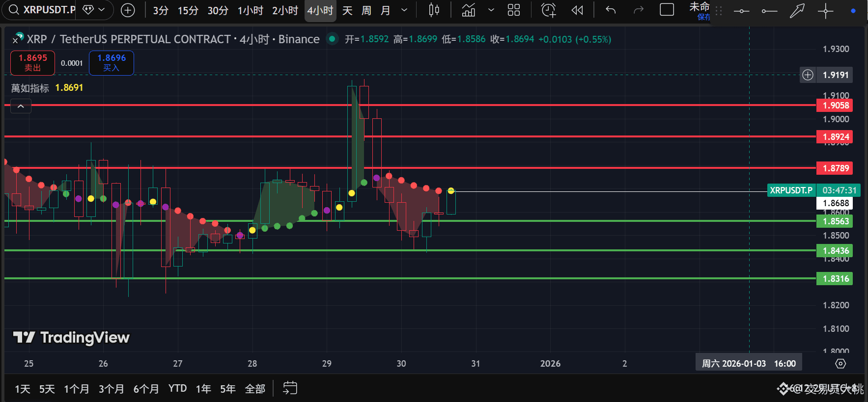Viewport: 868px width, 402px height.
Task: Select the green 1.8563 price line label
Action: click(x=834, y=221)
